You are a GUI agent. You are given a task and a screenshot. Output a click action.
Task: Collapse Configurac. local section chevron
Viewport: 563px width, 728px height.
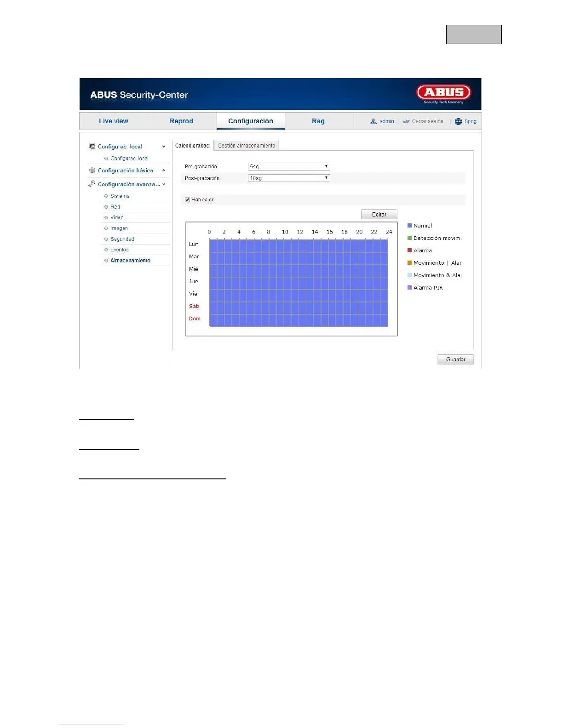164,147
